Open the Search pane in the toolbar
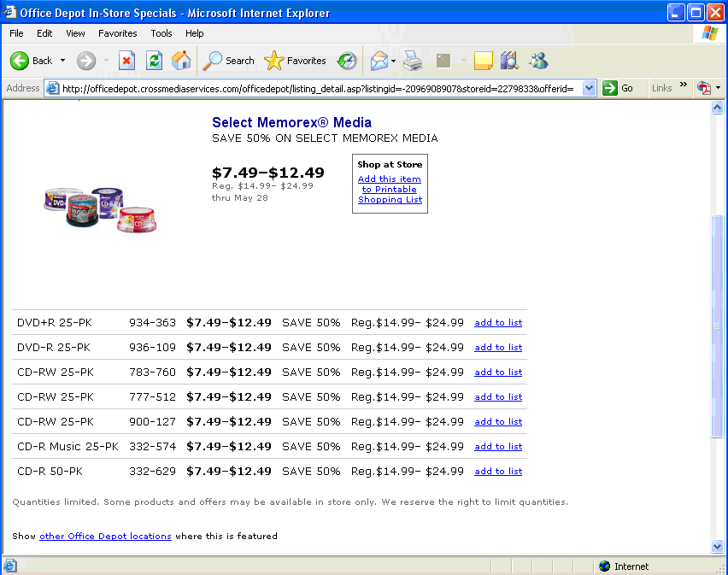The image size is (728, 575). 229,61
